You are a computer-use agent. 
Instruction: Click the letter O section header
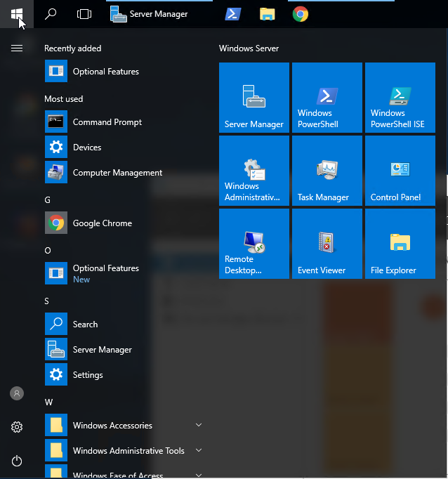tap(47, 251)
